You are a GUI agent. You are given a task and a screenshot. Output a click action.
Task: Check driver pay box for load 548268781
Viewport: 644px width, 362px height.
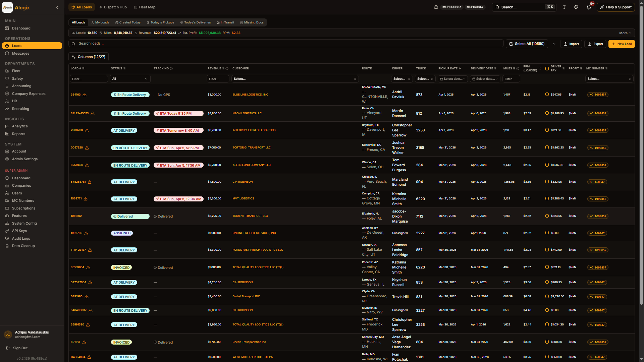coord(547,182)
